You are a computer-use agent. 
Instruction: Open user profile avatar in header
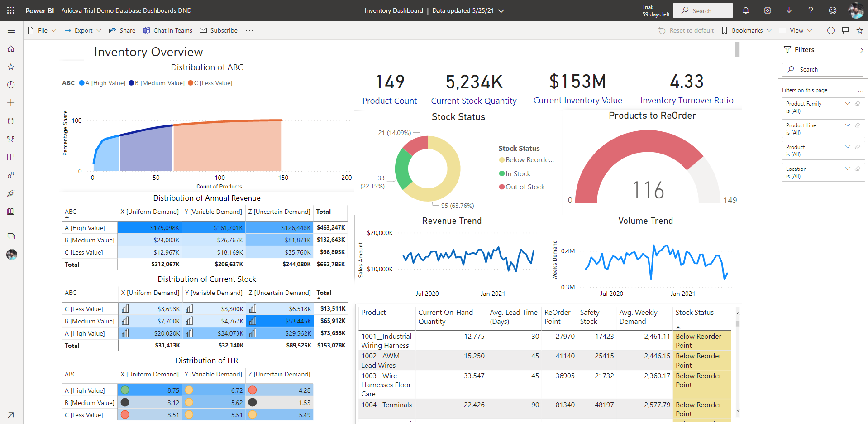coord(856,10)
